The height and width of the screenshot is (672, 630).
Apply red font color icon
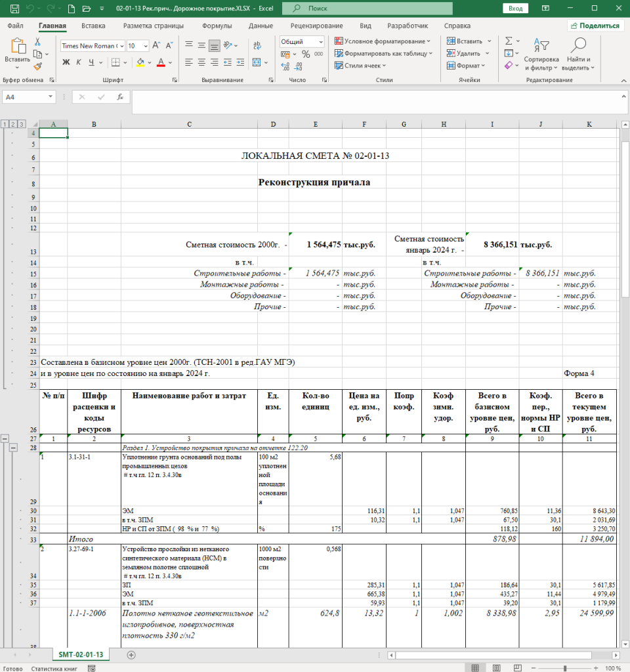[x=161, y=62]
